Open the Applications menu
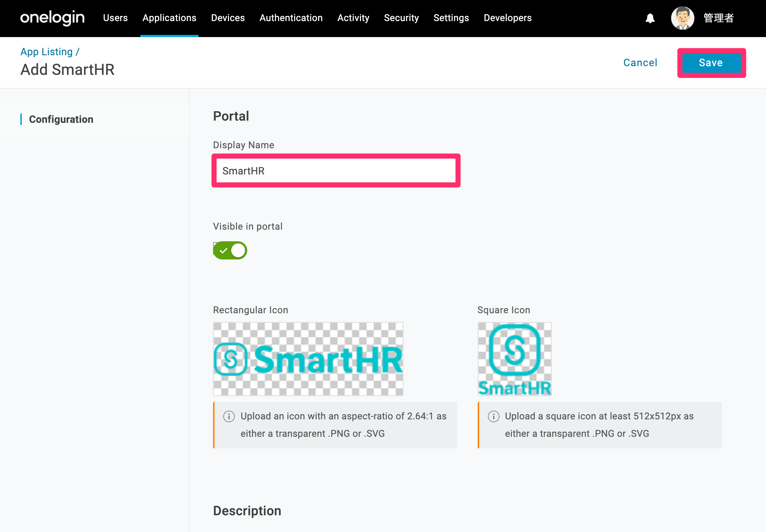Screen dimensions: 766x532 coord(169,18)
